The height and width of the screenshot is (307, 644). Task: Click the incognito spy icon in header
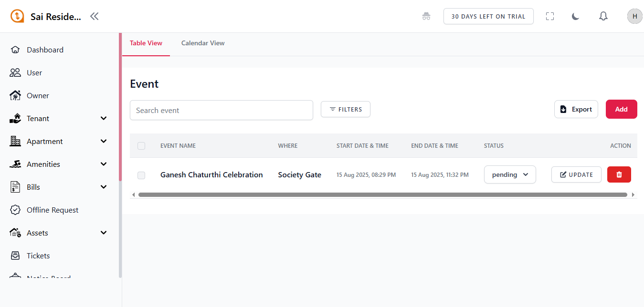(426, 16)
